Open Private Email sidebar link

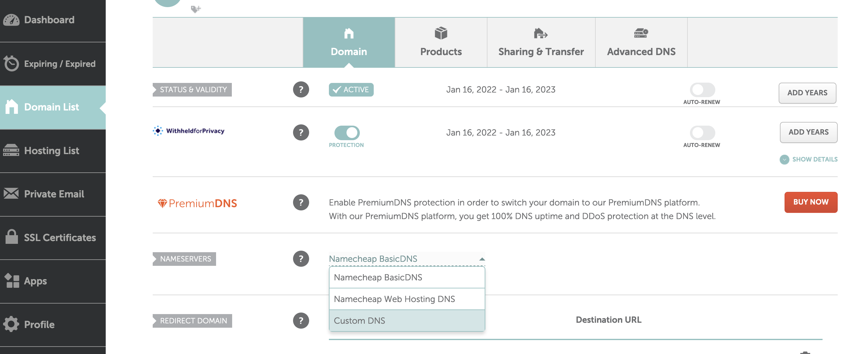pos(53,194)
